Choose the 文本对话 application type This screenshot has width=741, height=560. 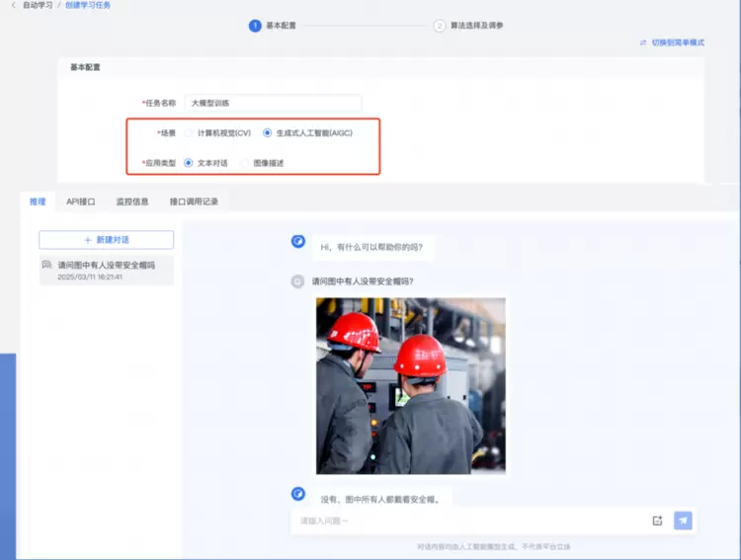point(189,163)
